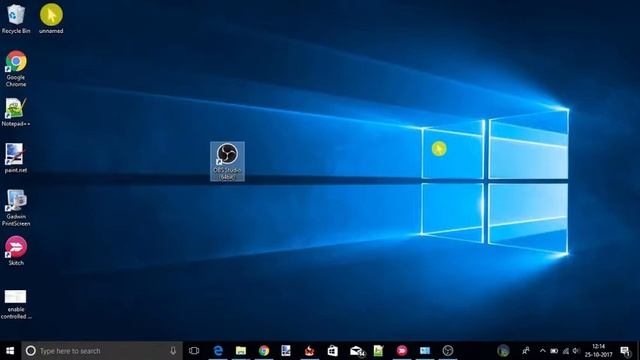Open Task View from the taskbar

coord(194,351)
